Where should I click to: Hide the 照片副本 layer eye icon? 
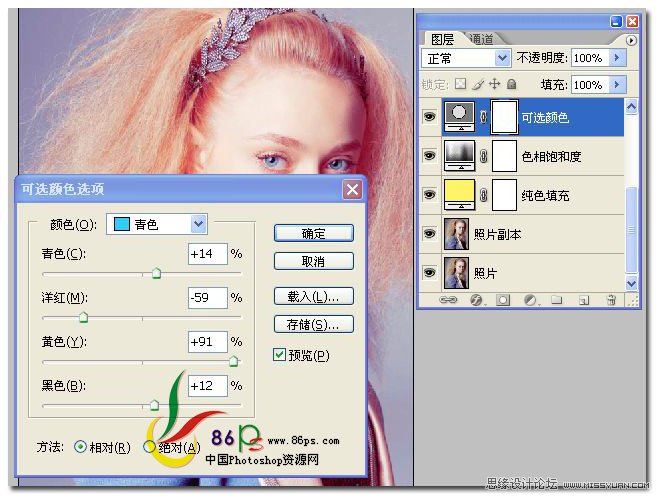[x=429, y=234]
